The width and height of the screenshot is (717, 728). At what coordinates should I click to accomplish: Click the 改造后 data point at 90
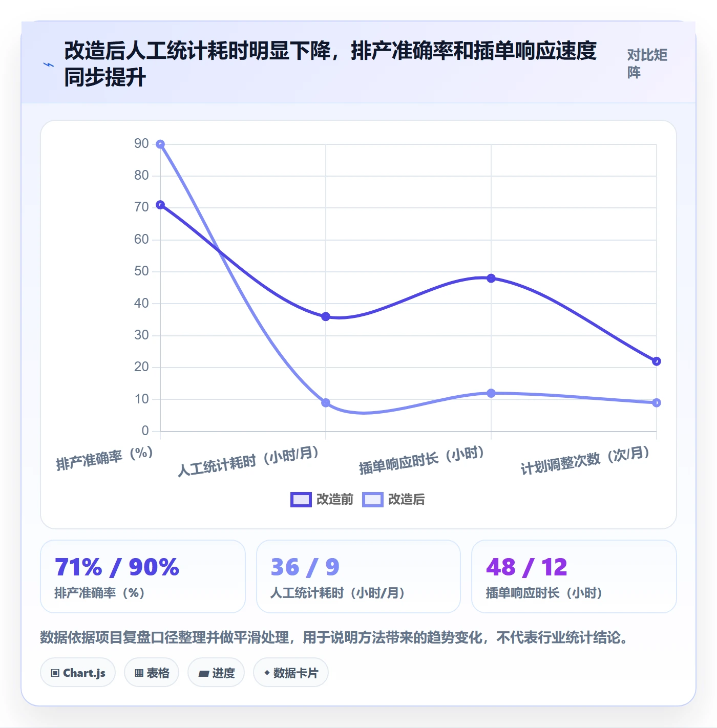click(x=160, y=144)
